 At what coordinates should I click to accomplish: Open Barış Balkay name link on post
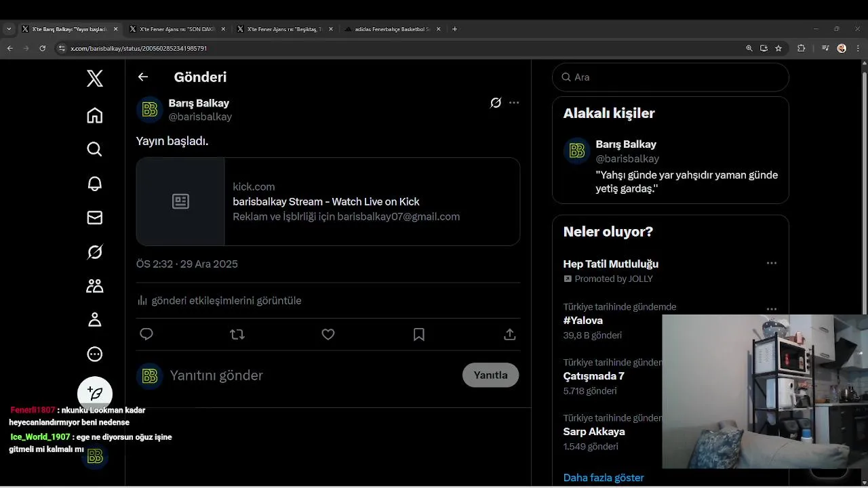(x=199, y=103)
